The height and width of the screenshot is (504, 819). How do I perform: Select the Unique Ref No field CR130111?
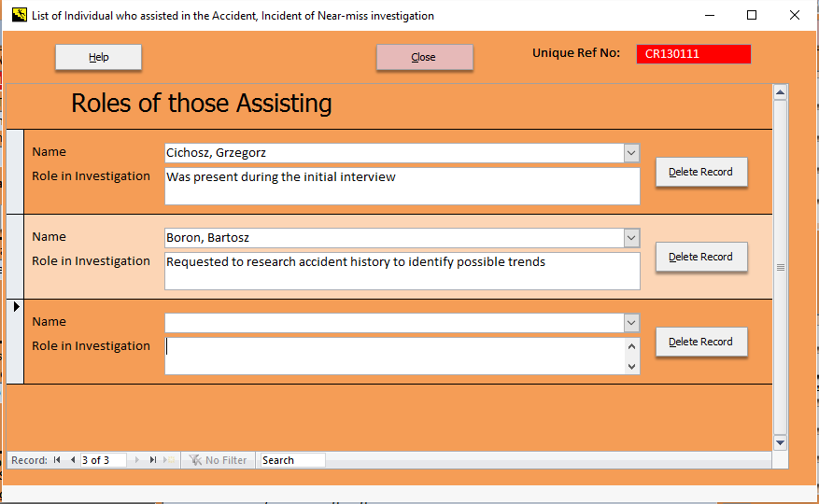pos(693,54)
